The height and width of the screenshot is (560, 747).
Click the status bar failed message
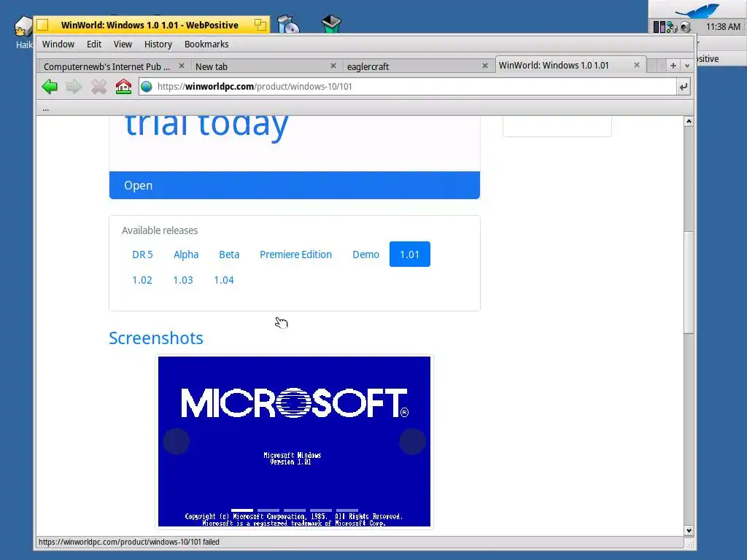[x=128, y=542]
